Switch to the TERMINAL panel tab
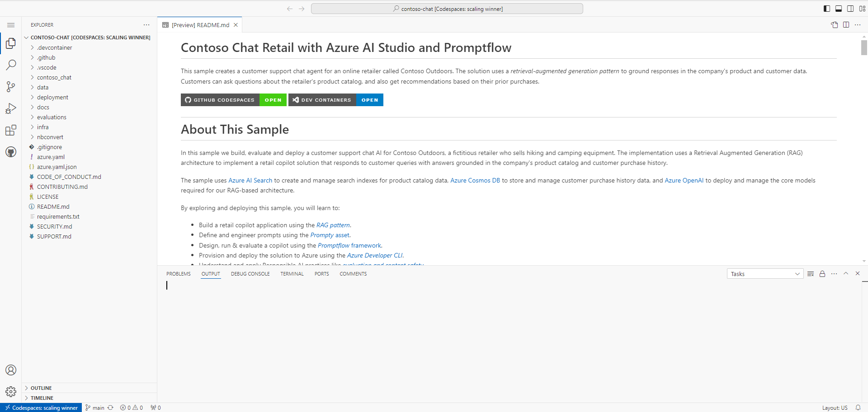Screen dimensions: 868x412 (x=292, y=274)
